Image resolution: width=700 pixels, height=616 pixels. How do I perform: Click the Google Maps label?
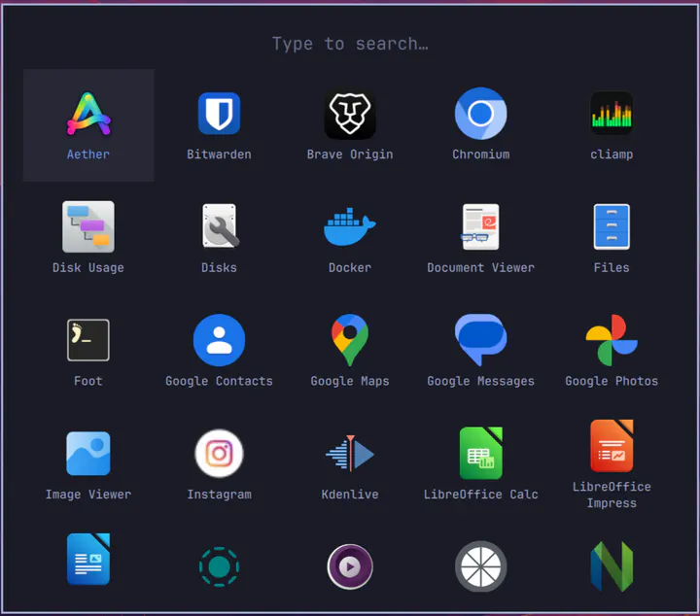(350, 381)
